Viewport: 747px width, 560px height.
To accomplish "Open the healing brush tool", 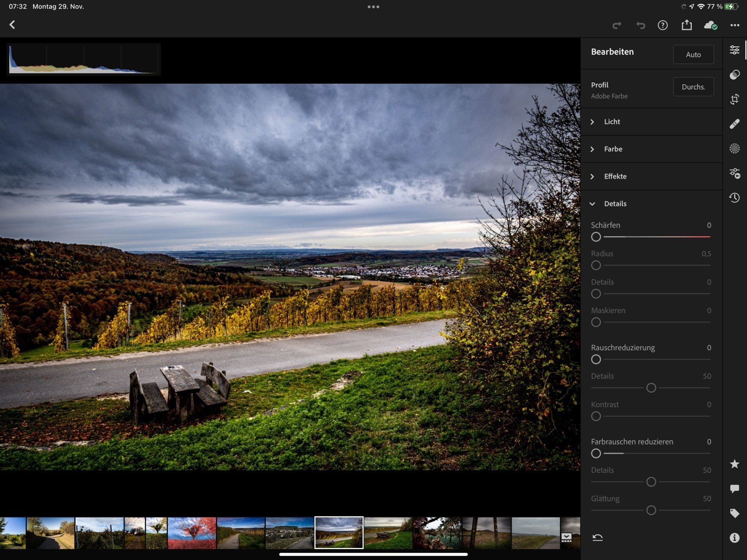I will pyautogui.click(x=734, y=124).
